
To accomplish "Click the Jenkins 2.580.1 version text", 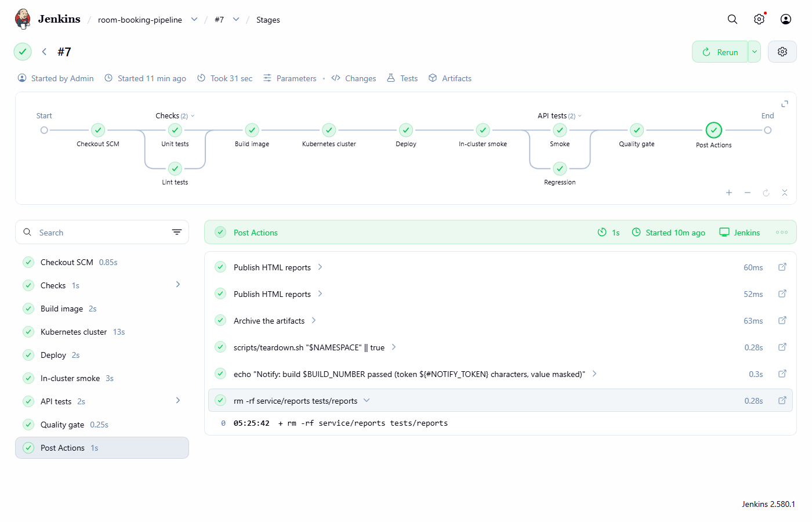I will click(768, 504).
